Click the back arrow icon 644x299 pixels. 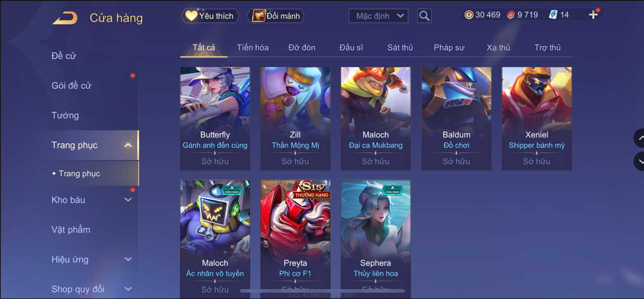pos(65,18)
